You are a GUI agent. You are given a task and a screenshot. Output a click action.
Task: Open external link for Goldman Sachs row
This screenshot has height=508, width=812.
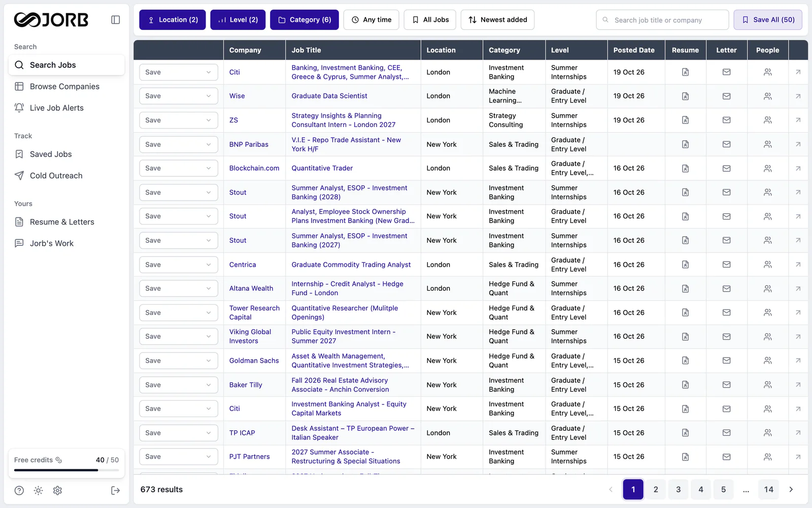[798, 361]
